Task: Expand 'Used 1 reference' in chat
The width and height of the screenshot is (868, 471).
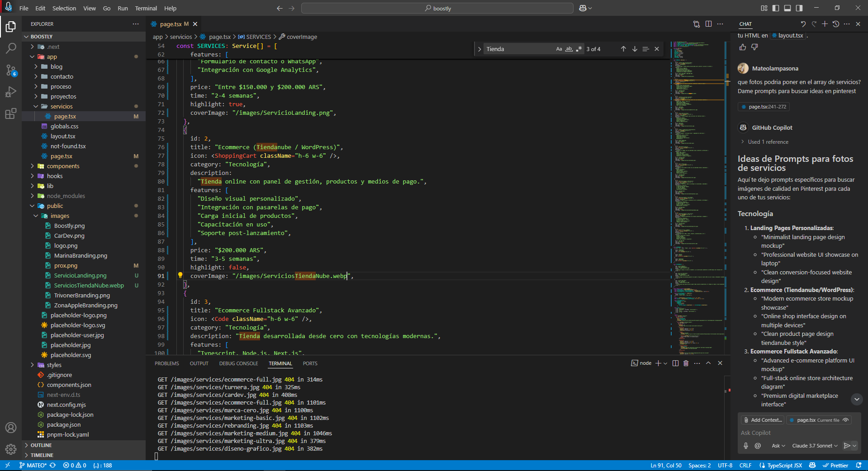Action: tap(764, 142)
